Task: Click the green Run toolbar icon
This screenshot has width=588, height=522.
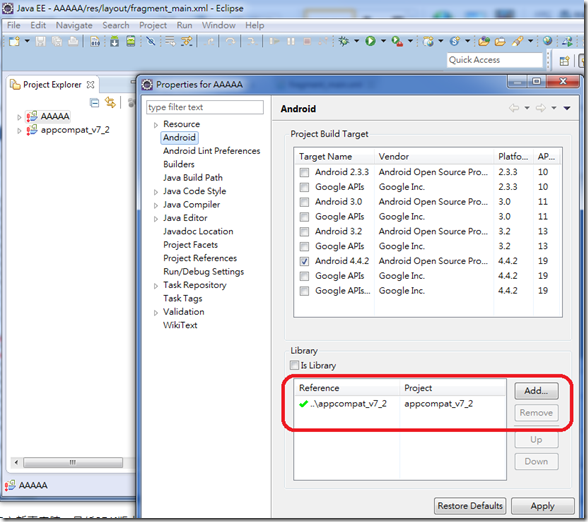Action: pos(370,41)
